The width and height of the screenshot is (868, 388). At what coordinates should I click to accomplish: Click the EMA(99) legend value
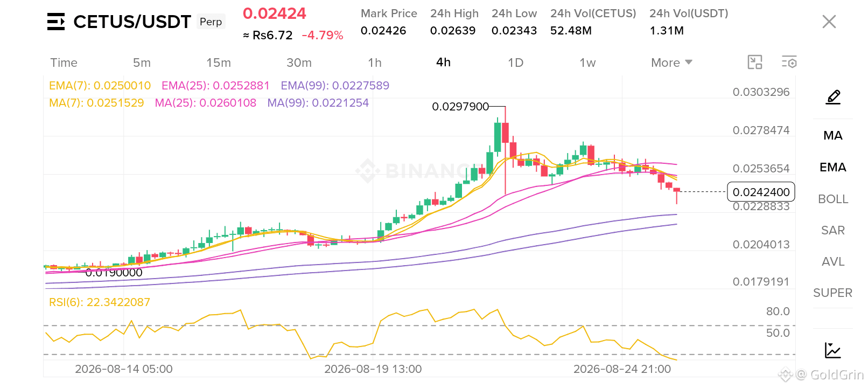tap(335, 85)
